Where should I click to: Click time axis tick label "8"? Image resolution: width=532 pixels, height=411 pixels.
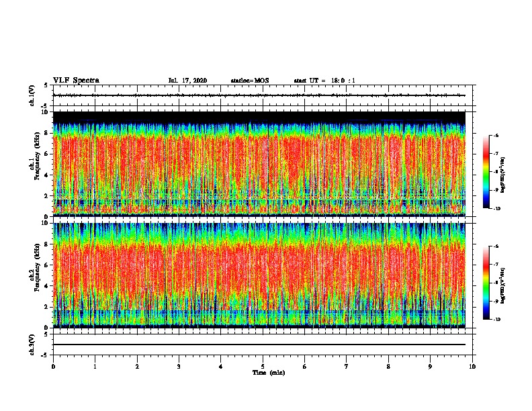pyautogui.click(x=388, y=367)
